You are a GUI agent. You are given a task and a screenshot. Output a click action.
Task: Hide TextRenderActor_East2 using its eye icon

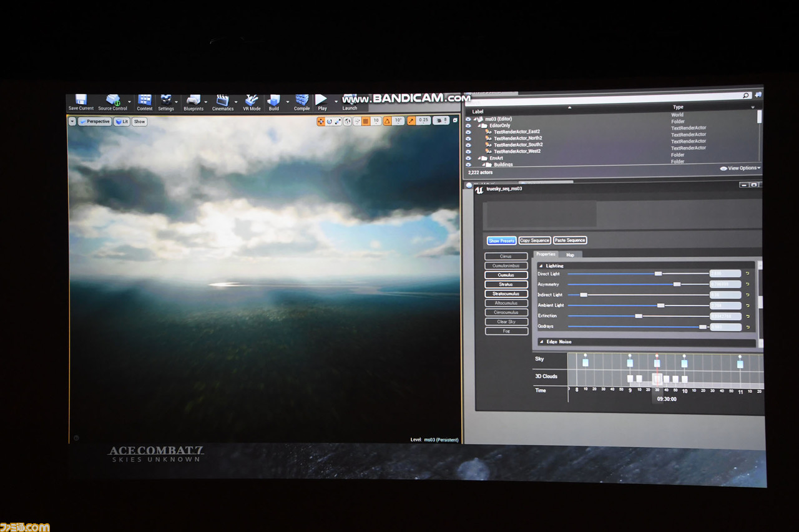point(468,132)
